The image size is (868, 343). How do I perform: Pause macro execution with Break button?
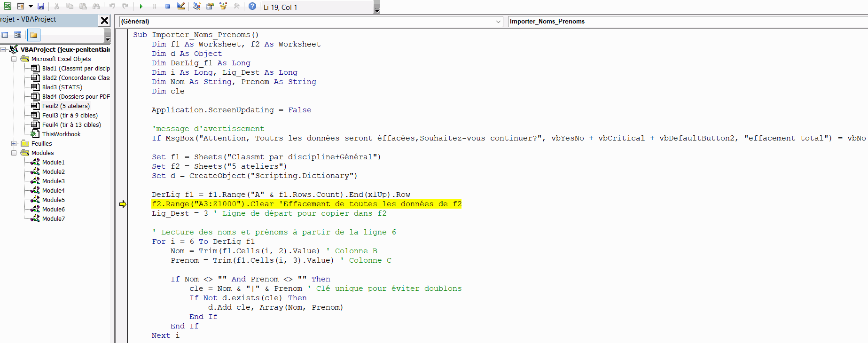click(154, 6)
